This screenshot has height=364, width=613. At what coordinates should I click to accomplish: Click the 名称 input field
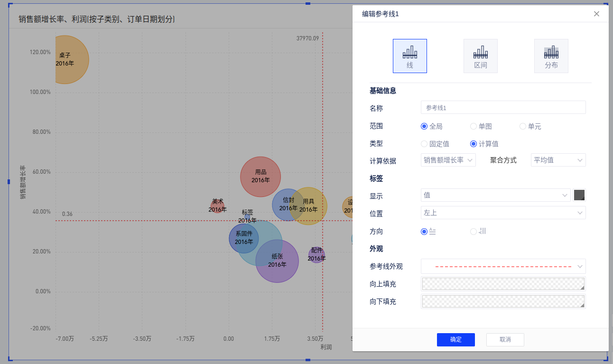(x=503, y=108)
